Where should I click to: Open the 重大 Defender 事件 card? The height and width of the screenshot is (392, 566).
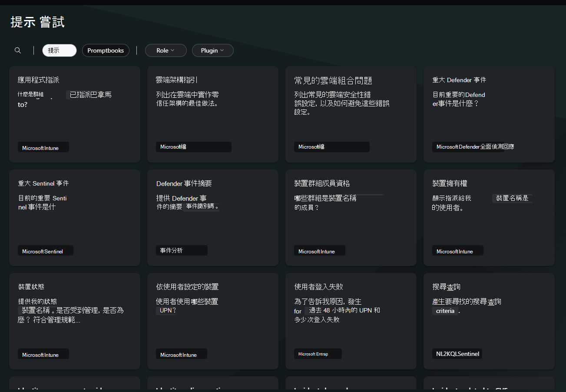[x=489, y=114]
